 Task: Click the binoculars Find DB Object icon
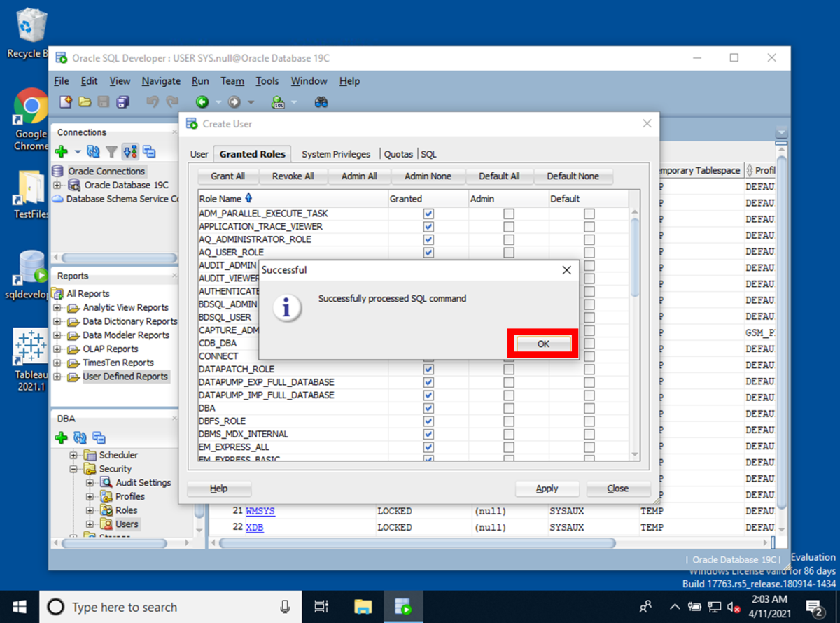click(321, 102)
